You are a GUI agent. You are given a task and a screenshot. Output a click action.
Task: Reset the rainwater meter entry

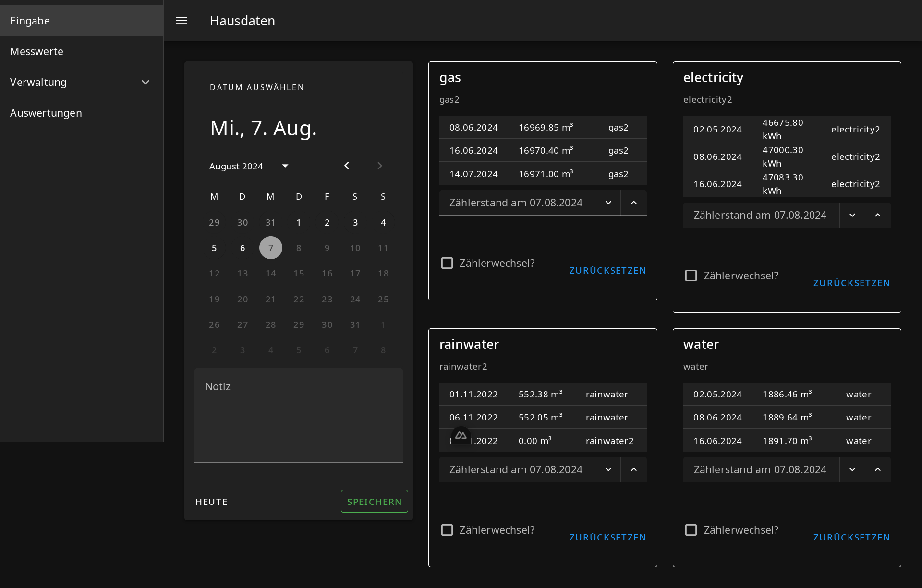[x=607, y=538]
